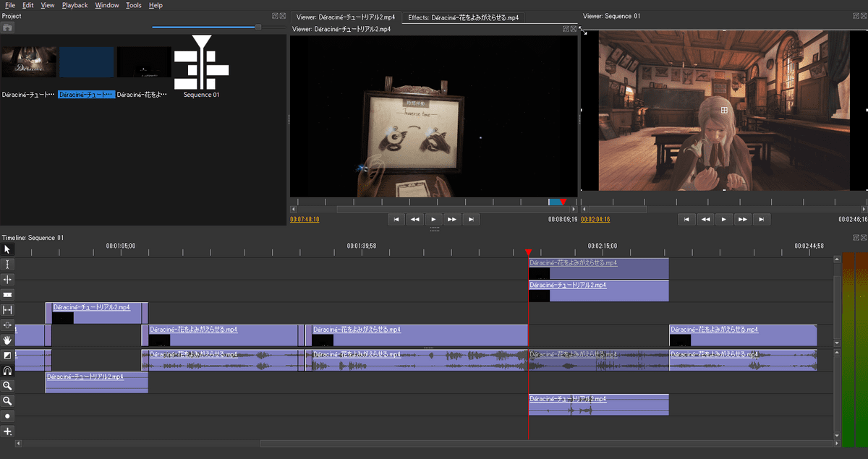Open the Window menu
This screenshot has width=868, height=459.
click(x=106, y=5)
